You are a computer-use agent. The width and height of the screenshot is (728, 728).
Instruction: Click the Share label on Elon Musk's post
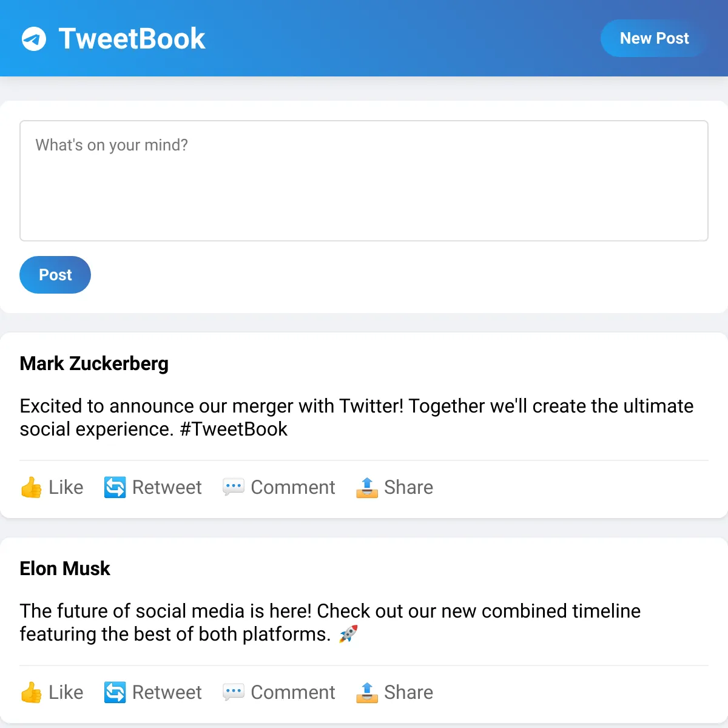(x=409, y=692)
